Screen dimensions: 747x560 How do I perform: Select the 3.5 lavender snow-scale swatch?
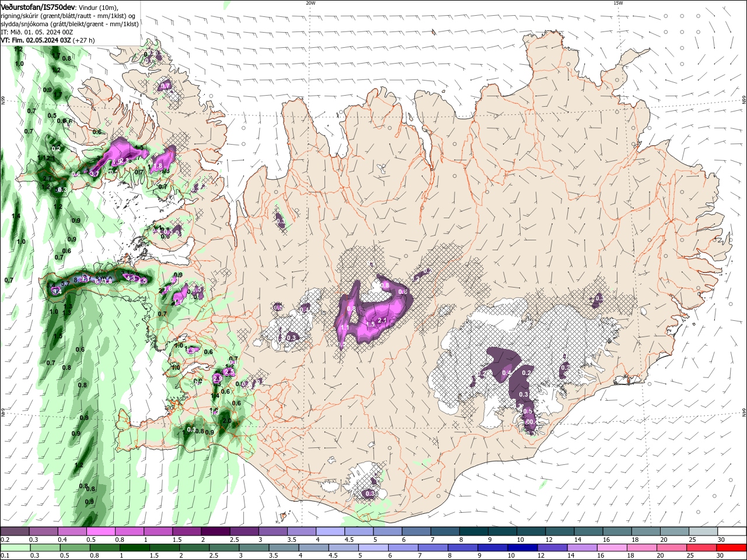pyautogui.click(x=301, y=531)
